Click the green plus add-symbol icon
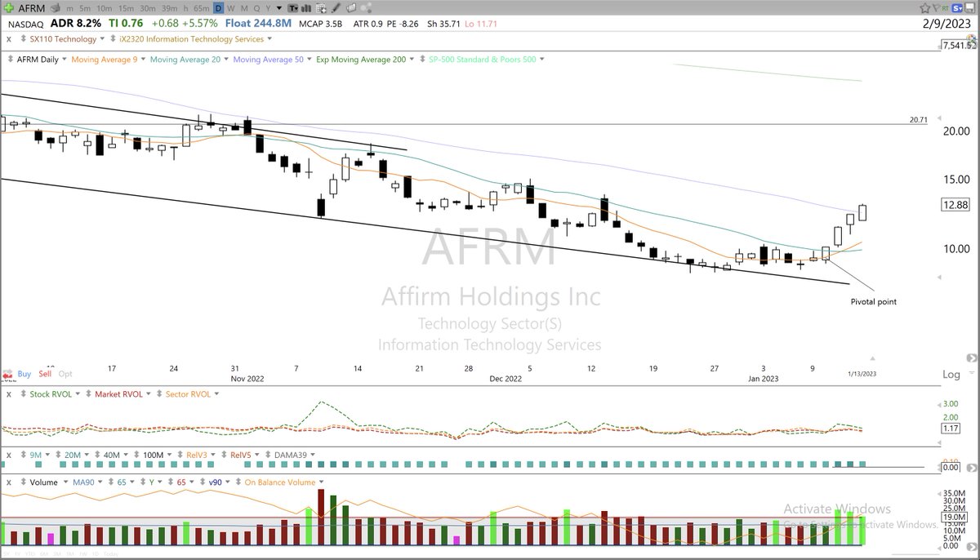 click(10, 7)
